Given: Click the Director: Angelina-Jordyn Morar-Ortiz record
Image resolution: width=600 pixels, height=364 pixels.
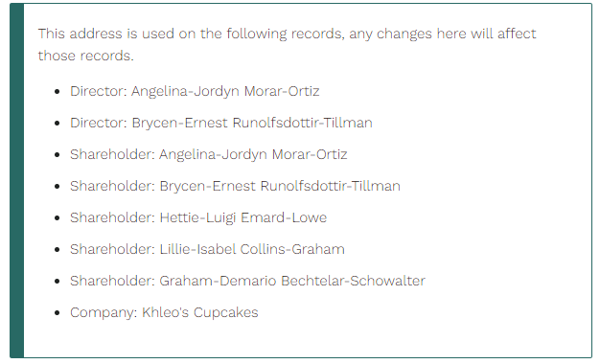Looking at the screenshot, I should [x=195, y=91].
